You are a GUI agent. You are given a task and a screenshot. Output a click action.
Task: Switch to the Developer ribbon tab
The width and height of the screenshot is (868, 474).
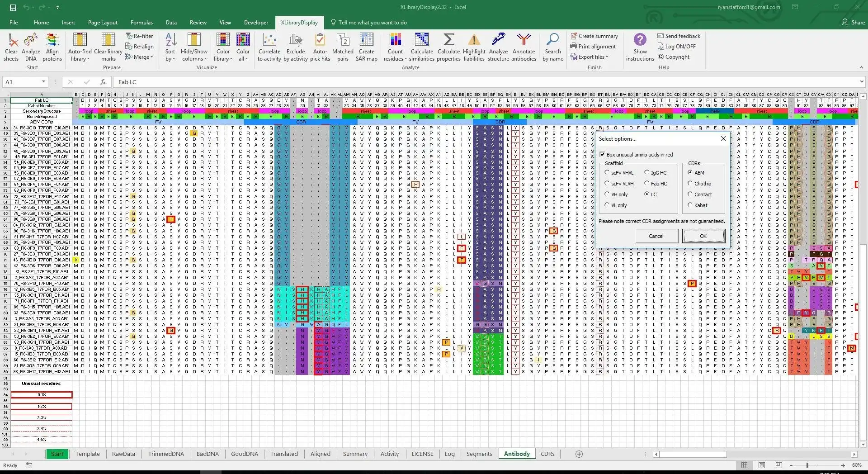pyautogui.click(x=256, y=23)
